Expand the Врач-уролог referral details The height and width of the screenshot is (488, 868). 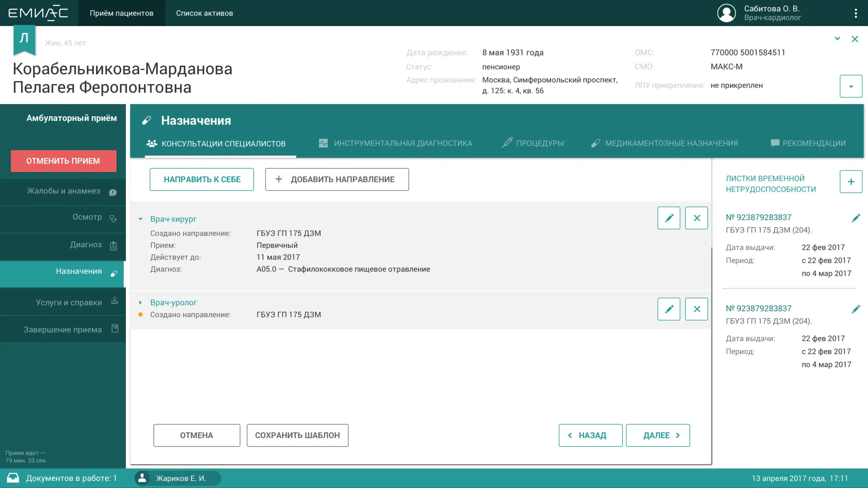coord(141,302)
